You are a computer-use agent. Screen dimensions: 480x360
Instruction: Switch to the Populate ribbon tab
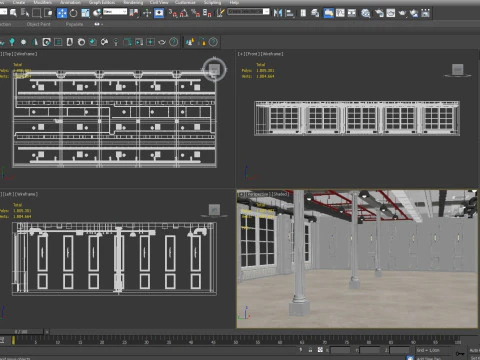pyautogui.click(x=74, y=24)
